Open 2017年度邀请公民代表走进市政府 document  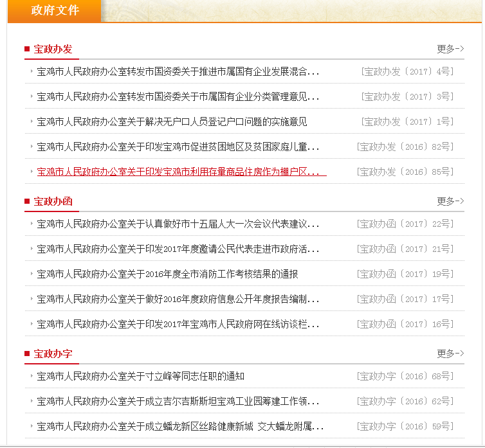point(178,249)
